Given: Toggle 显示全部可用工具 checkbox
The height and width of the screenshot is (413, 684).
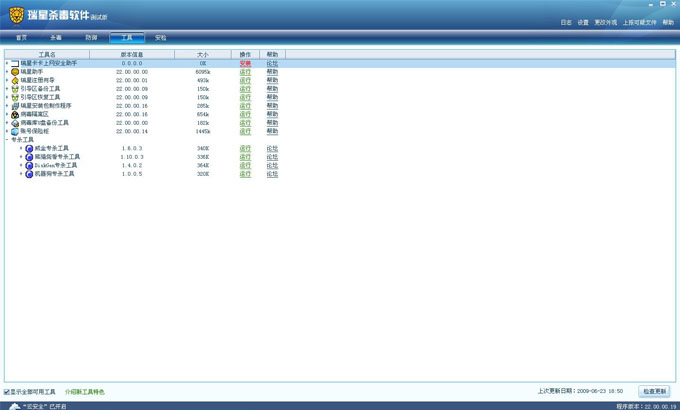Looking at the screenshot, I should [x=7, y=392].
